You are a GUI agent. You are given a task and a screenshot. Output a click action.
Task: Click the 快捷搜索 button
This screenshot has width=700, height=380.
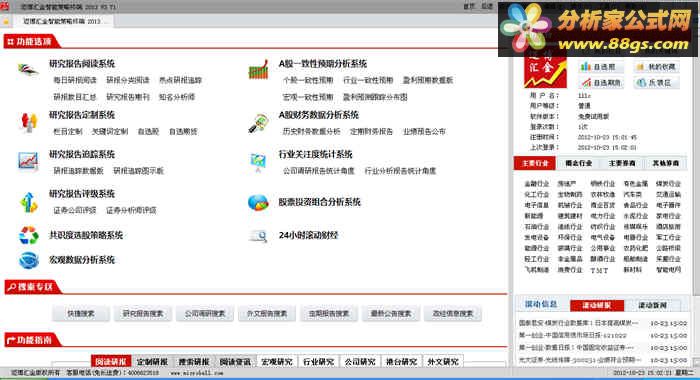[x=81, y=313]
